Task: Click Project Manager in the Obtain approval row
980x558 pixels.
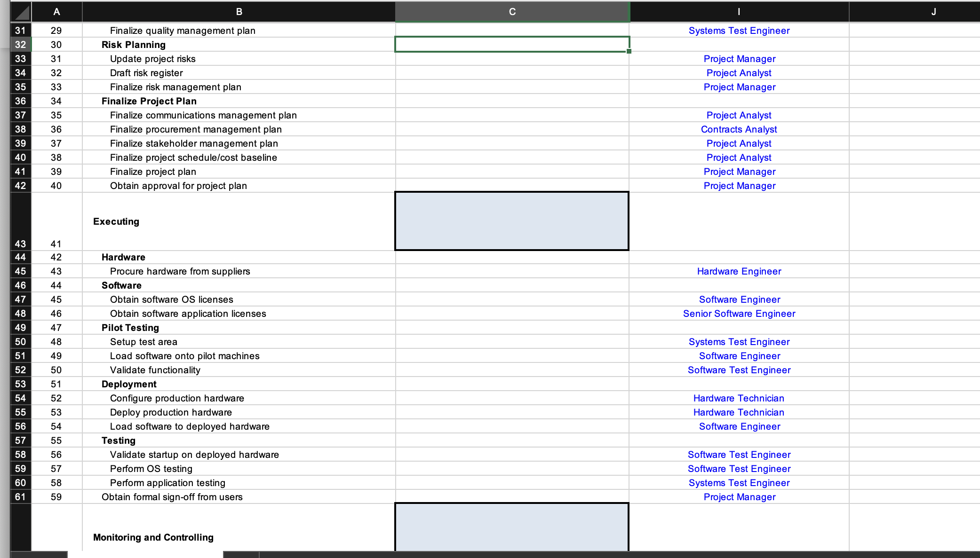Action: (739, 186)
